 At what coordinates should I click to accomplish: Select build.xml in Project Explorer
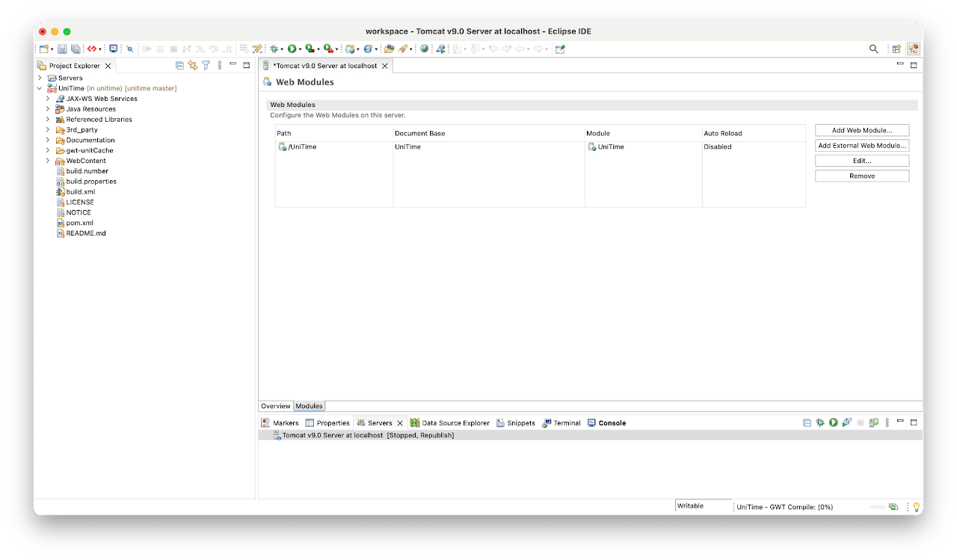tap(76, 192)
